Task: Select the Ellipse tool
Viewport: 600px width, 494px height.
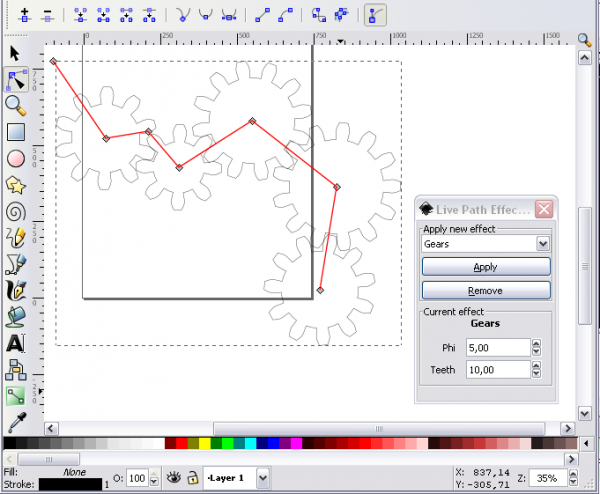Action: tap(16, 158)
